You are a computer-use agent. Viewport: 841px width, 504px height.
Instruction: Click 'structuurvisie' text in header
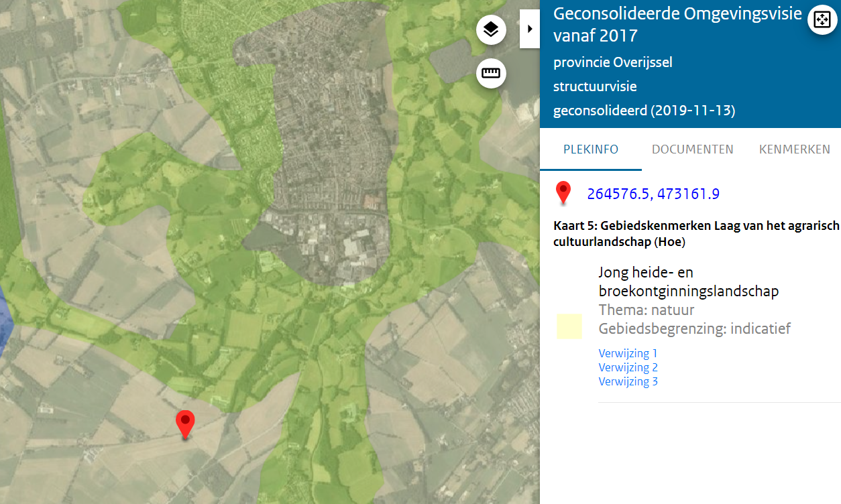(595, 86)
